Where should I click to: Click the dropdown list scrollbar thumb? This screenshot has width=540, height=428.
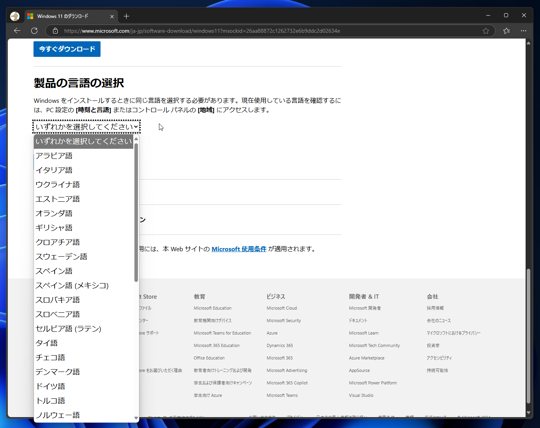tap(136, 212)
